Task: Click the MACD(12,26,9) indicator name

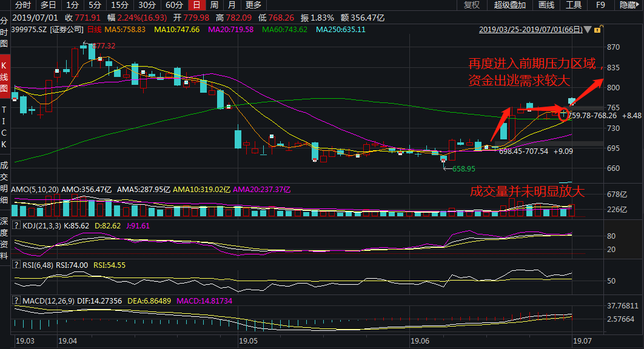Action: pyautogui.click(x=49, y=301)
